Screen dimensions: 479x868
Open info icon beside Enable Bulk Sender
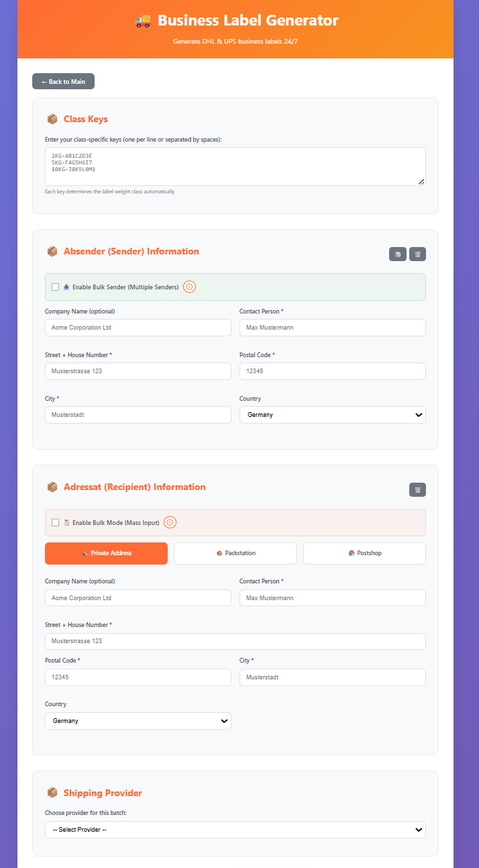(x=189, y=287)
